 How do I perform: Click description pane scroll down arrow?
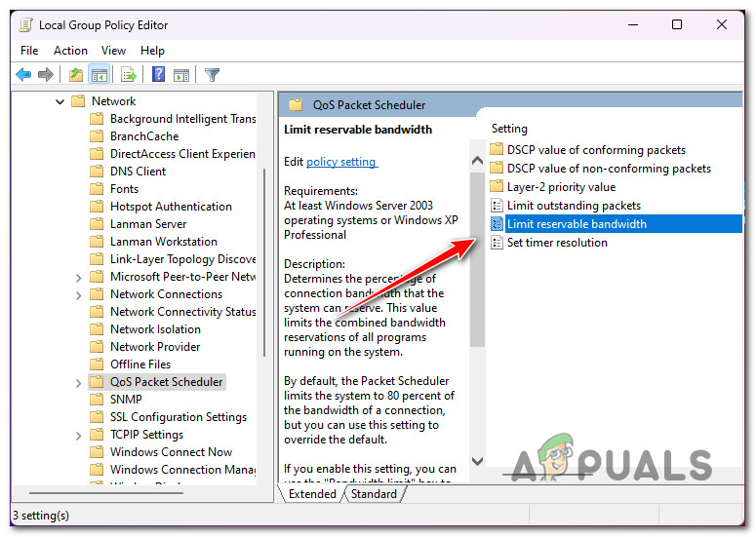(477, 461)
